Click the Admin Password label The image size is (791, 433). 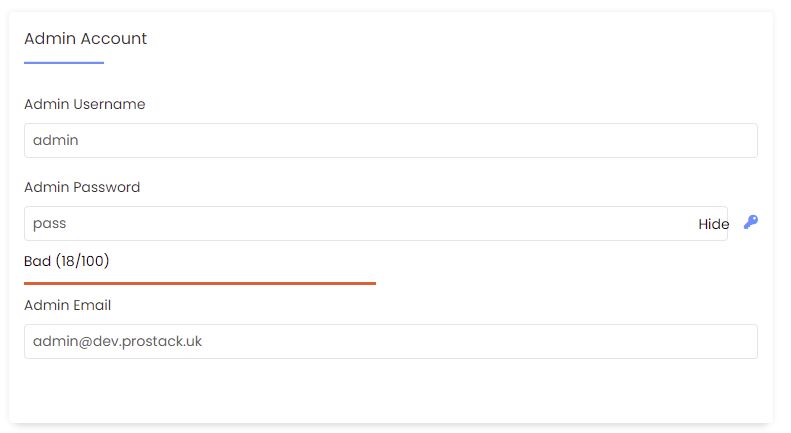click(x=82, y=187)
